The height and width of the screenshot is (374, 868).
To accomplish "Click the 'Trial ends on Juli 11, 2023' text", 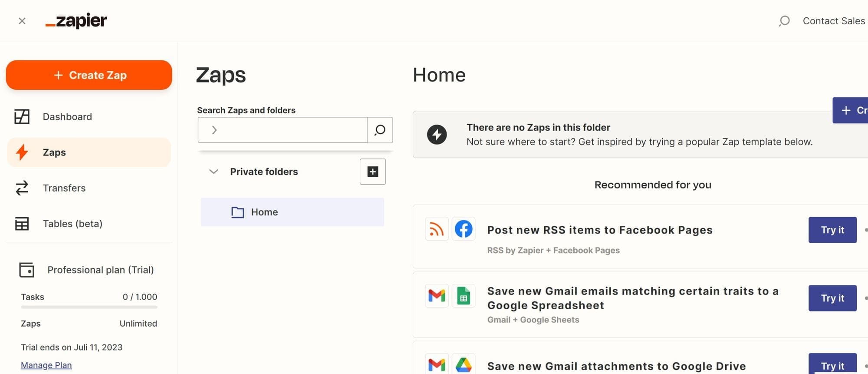I will pyautogui.click(x=72, y=348).
